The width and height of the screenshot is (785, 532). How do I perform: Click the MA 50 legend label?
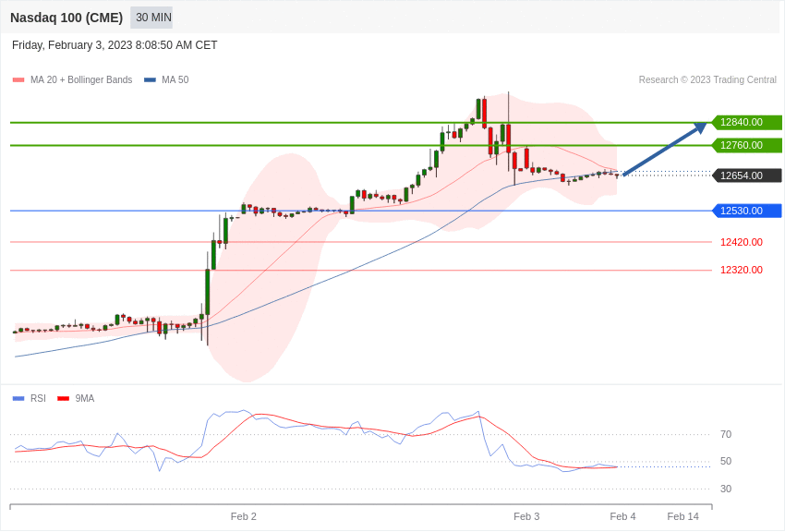175,80
